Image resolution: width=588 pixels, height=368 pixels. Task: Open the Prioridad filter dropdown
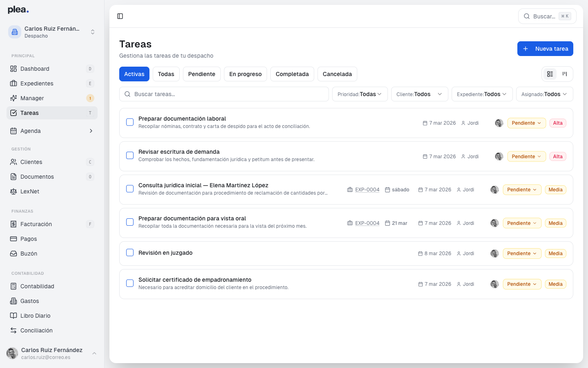click(359, 94)
